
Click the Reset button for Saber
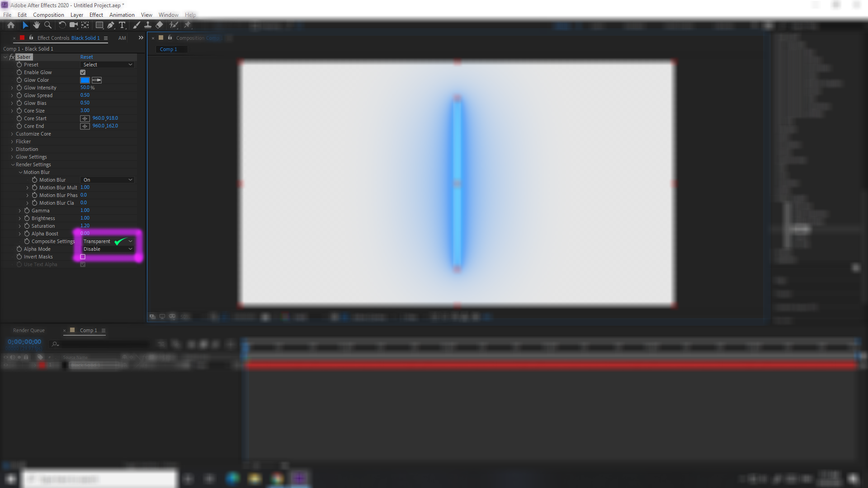click(86, 56)
